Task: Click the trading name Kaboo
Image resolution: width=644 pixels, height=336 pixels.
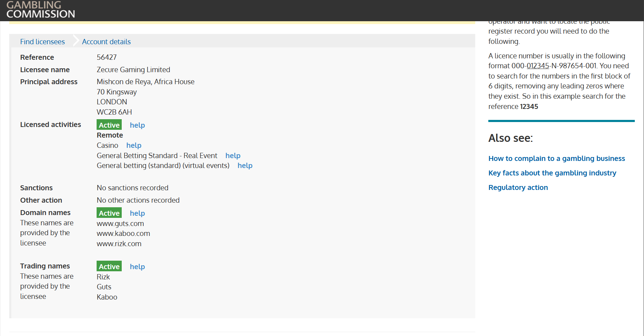Action: 107,297
